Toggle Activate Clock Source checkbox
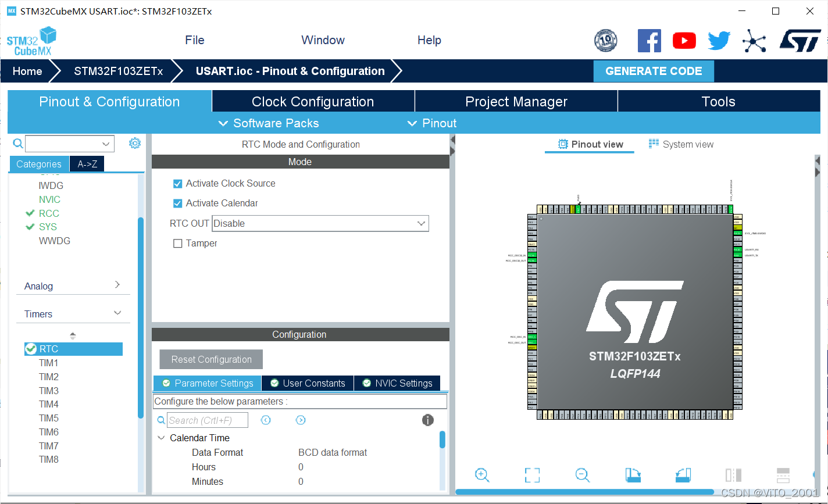 (x=178, y=184)
